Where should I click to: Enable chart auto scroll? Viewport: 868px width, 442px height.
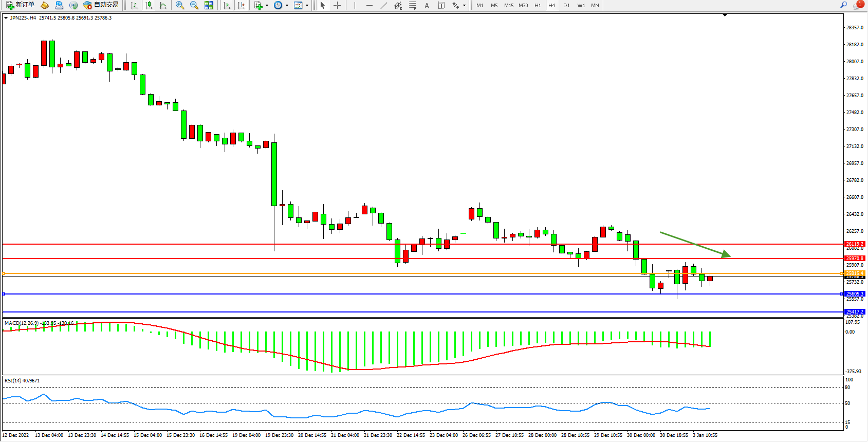[x=227, y=5]
